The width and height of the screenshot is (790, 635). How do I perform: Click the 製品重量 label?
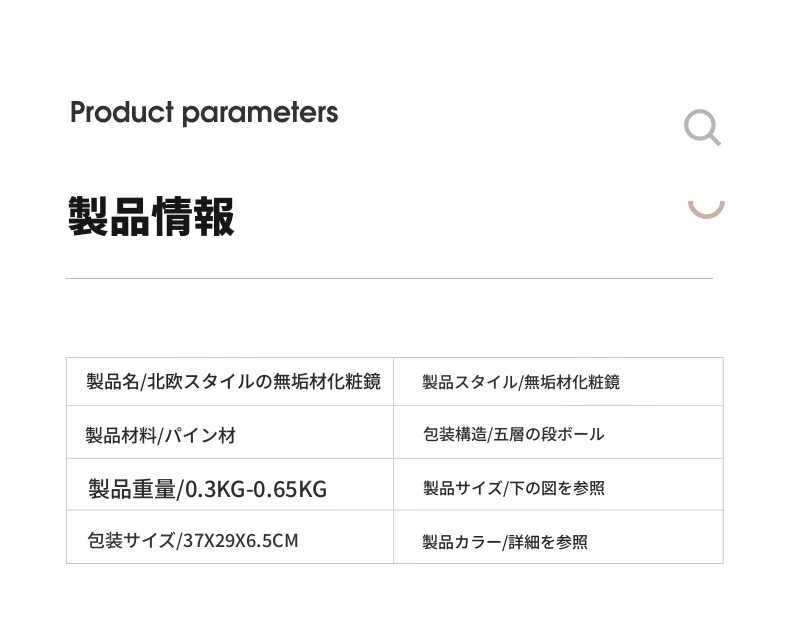point(131,489)
